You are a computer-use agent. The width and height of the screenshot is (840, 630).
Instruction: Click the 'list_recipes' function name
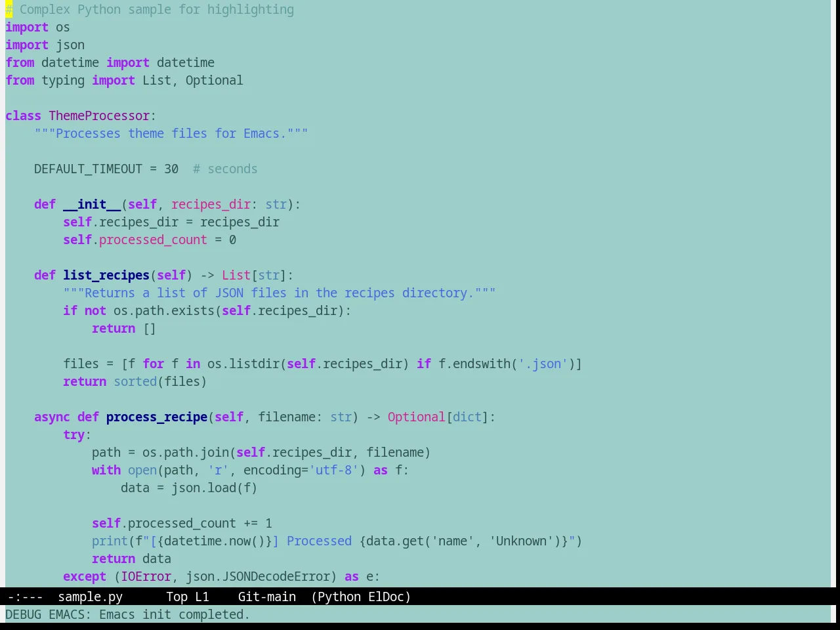click(x=106, y=276)
